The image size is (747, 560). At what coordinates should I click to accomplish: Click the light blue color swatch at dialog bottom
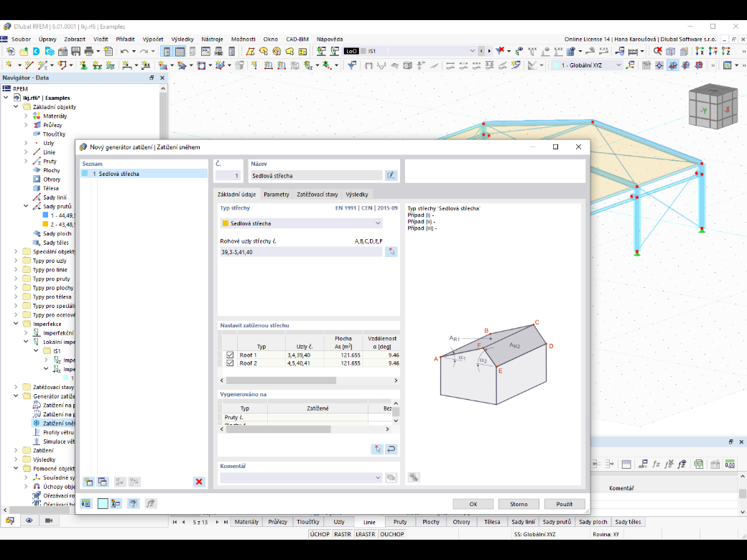[x=103, y=503]
